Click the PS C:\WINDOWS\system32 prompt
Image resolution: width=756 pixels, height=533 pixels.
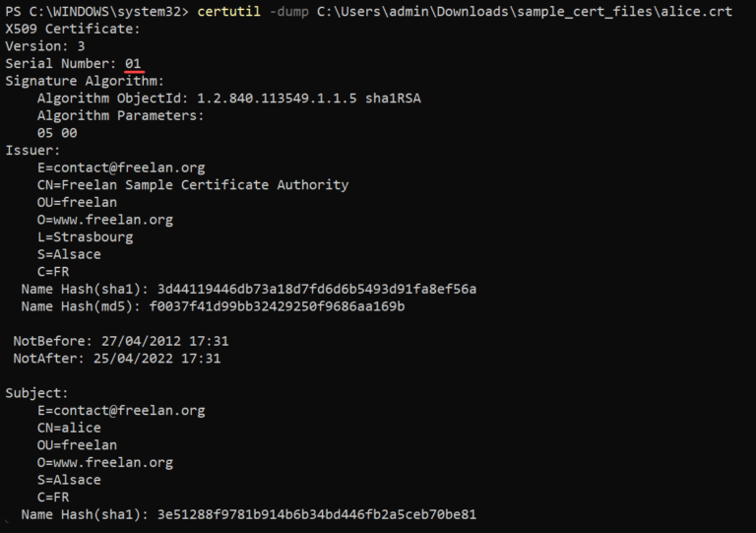coord(96,11)
